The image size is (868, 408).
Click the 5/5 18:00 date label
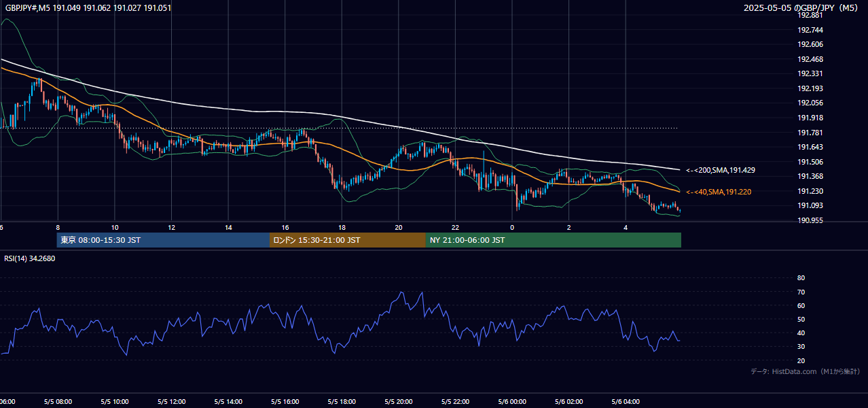coord(342,402)
